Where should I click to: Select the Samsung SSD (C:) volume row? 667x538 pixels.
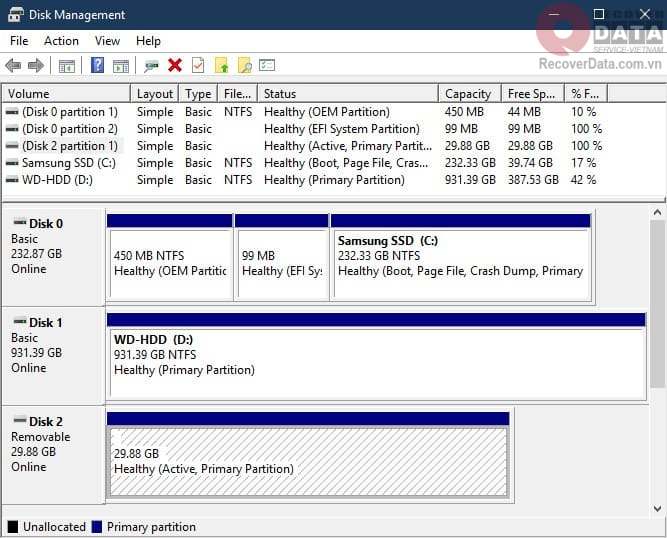[305, 163]
